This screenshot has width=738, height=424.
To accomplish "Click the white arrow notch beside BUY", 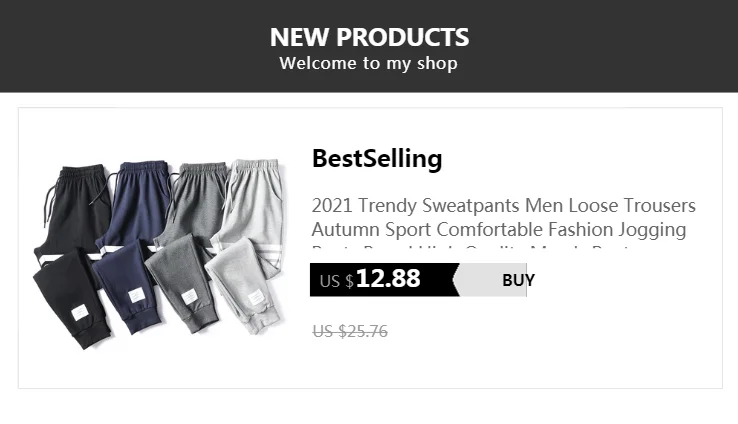I will point(457,280).
